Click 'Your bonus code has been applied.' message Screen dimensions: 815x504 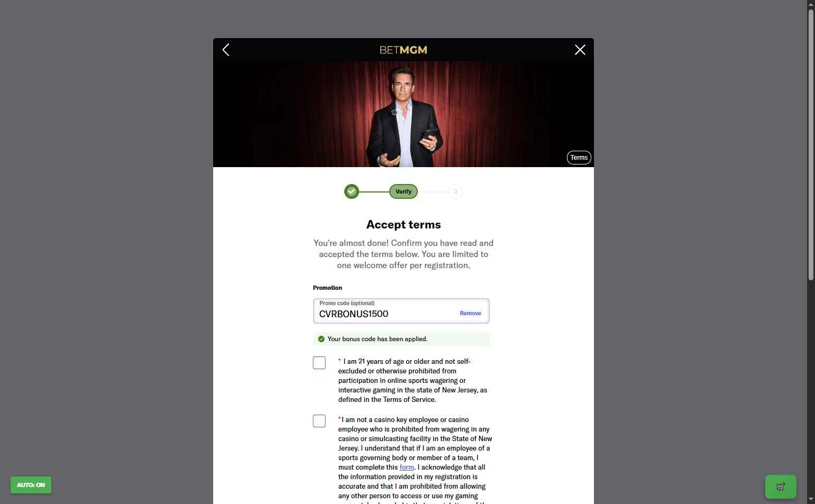tap(378, 339)
